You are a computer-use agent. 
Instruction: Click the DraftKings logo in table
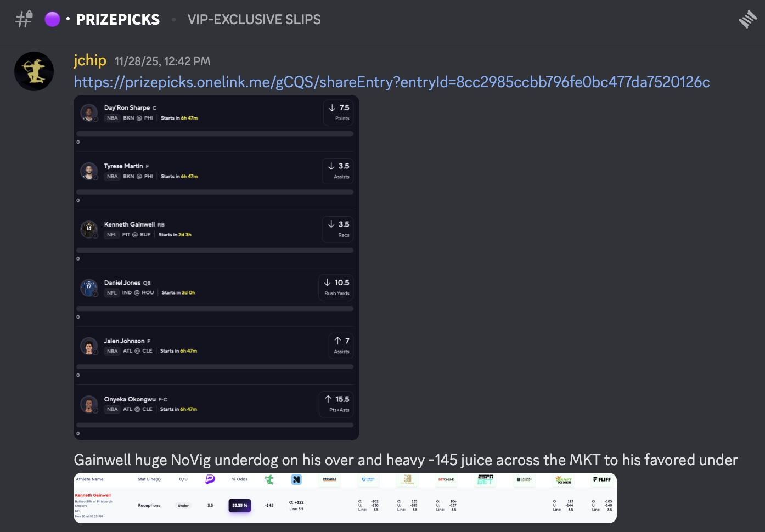563,480
